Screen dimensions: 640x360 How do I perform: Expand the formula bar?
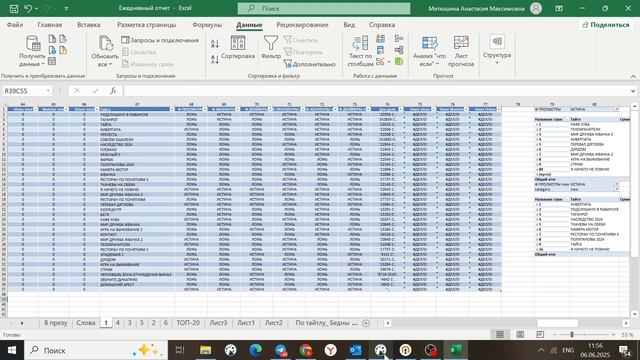(633, 91)
